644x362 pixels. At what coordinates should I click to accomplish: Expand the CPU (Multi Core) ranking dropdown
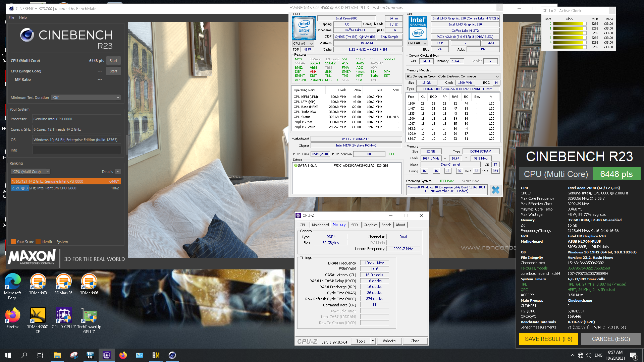(x=31, y=172)
